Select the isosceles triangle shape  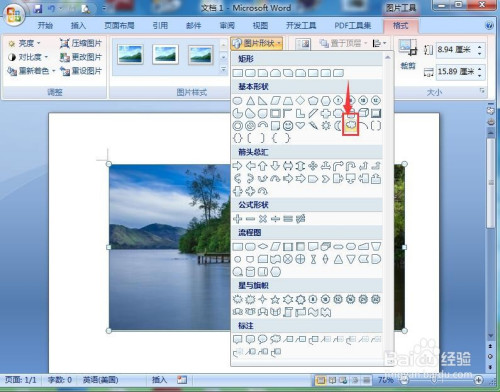(x=251, y=100)
